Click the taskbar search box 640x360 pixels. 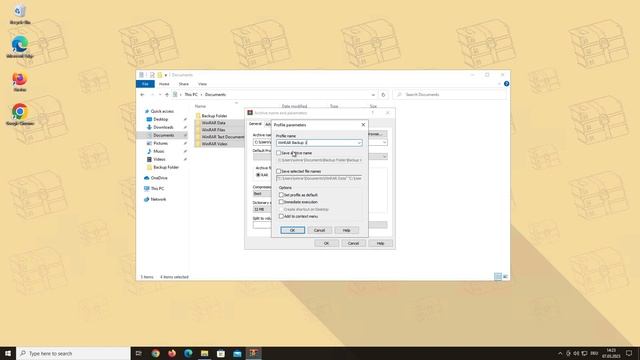pyautogui.click(x=73, y=353)
